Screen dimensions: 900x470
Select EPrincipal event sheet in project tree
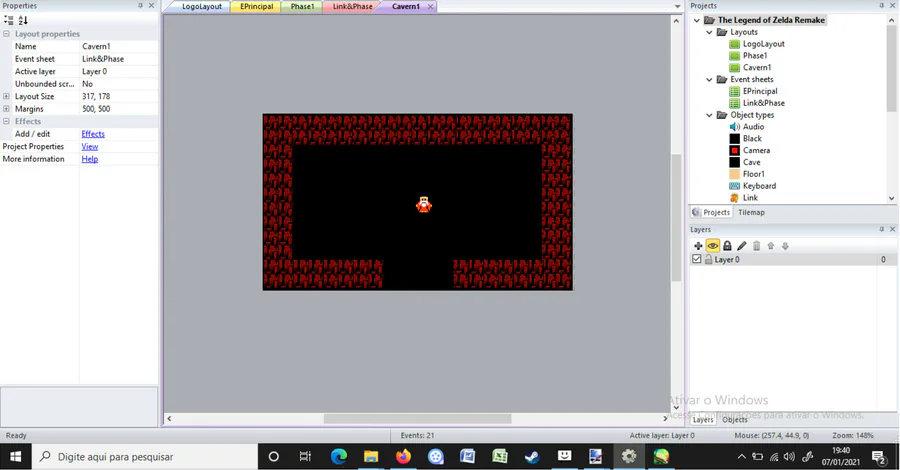[760, 91]
